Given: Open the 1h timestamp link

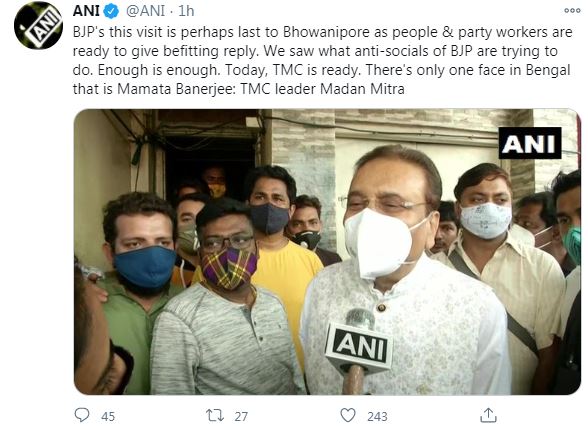Looking at the screenshot, I should (x=186, y=11).
